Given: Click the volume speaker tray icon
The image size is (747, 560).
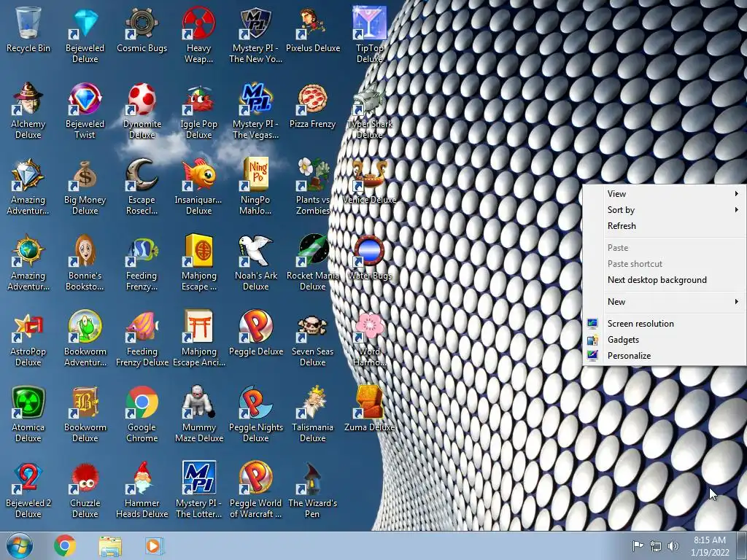Looking at the screenshot, I should click(673, 546).
